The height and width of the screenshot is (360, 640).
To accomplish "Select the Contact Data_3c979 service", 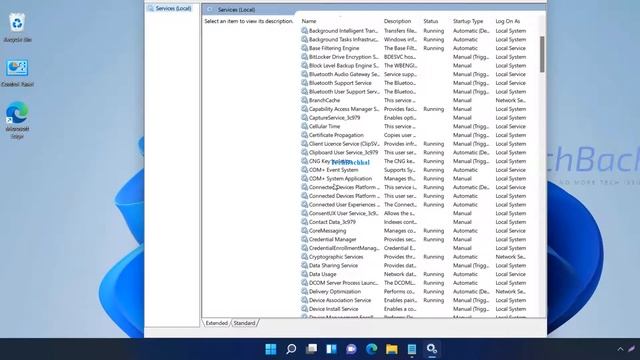I will point(414,222).
